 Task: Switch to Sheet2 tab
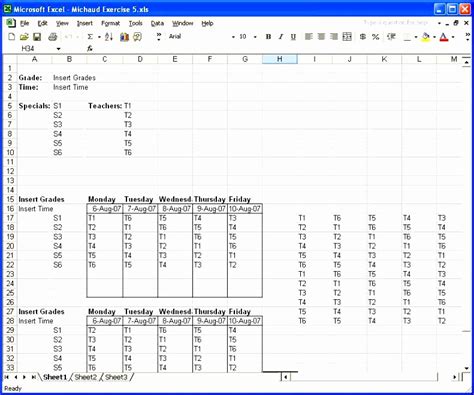click(85, 377)
